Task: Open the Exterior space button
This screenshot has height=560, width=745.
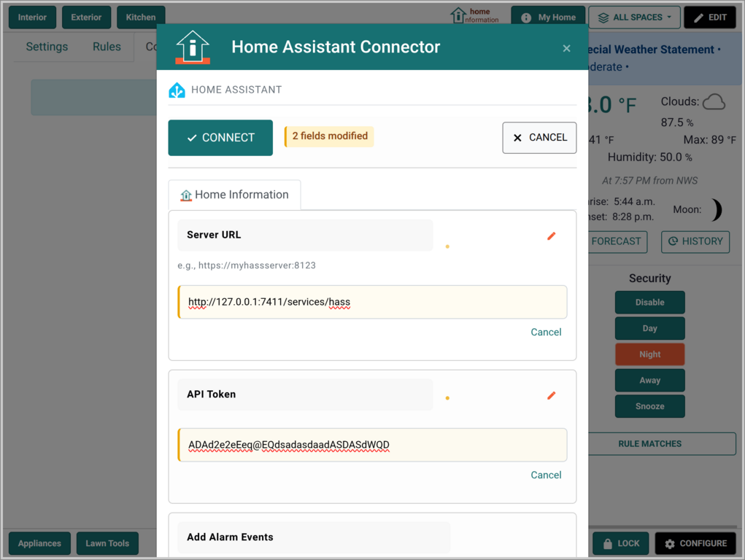Action: tap(87, 17)
